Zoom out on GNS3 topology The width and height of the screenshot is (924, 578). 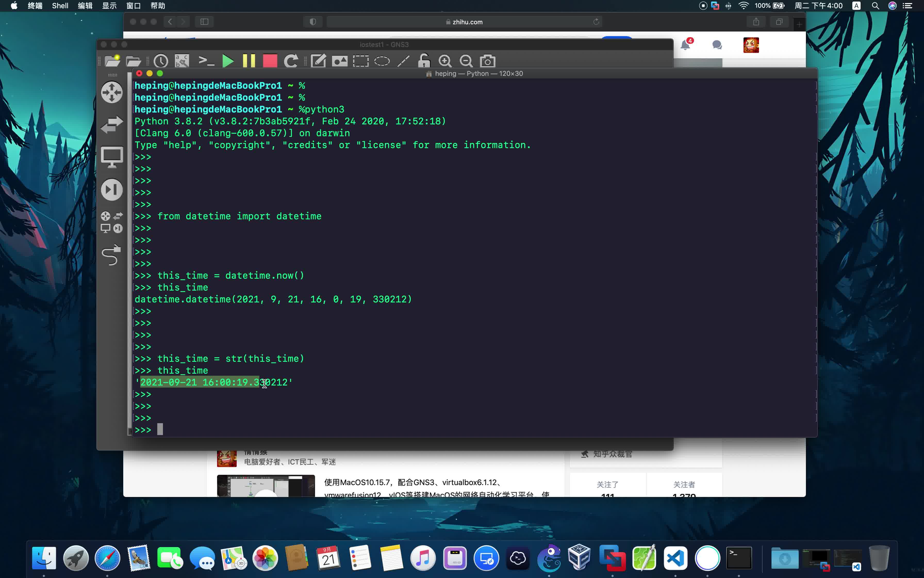466,61
